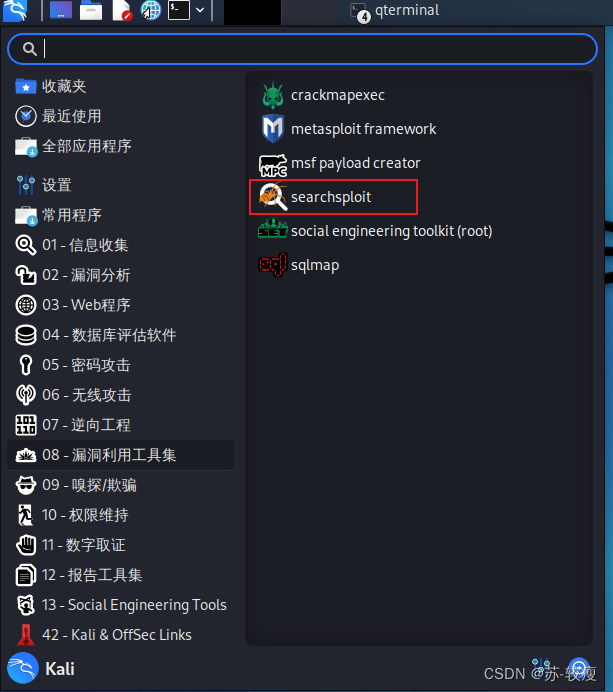The width and height of the screenshot is (613, 692).
Task: Open the terminal emulator icon in the top panel
Action: point(179,10)
